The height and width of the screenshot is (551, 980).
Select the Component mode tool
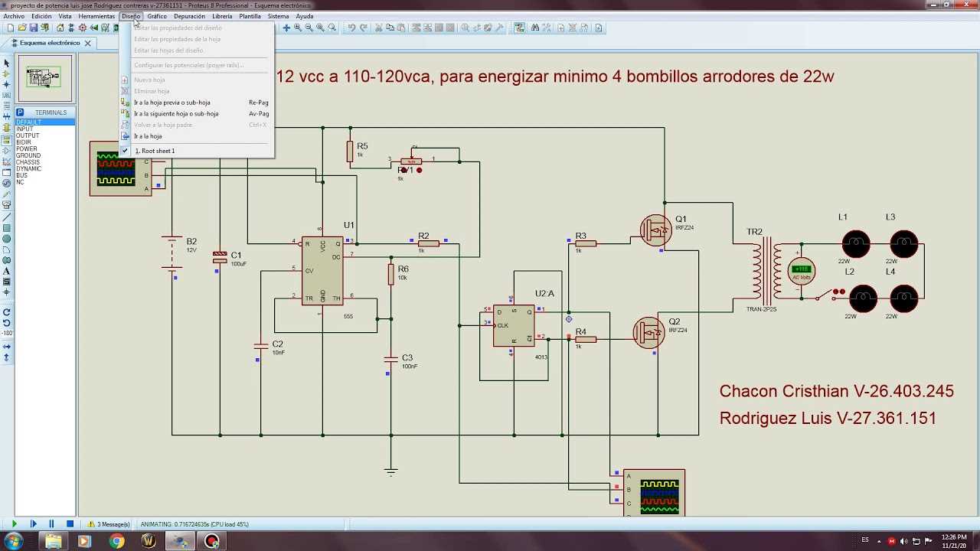(x=6, y=72)
